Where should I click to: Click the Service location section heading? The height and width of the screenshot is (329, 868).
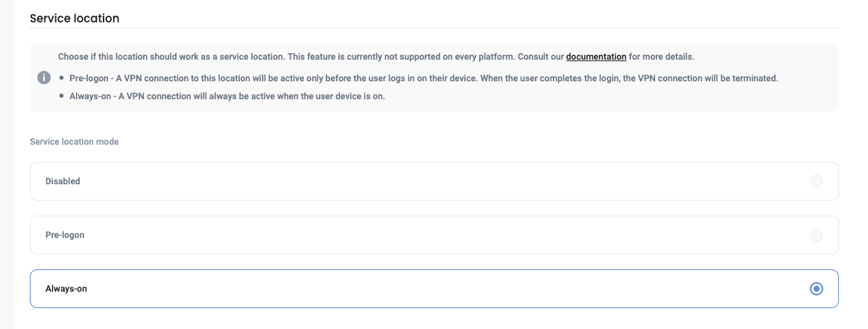75,18
